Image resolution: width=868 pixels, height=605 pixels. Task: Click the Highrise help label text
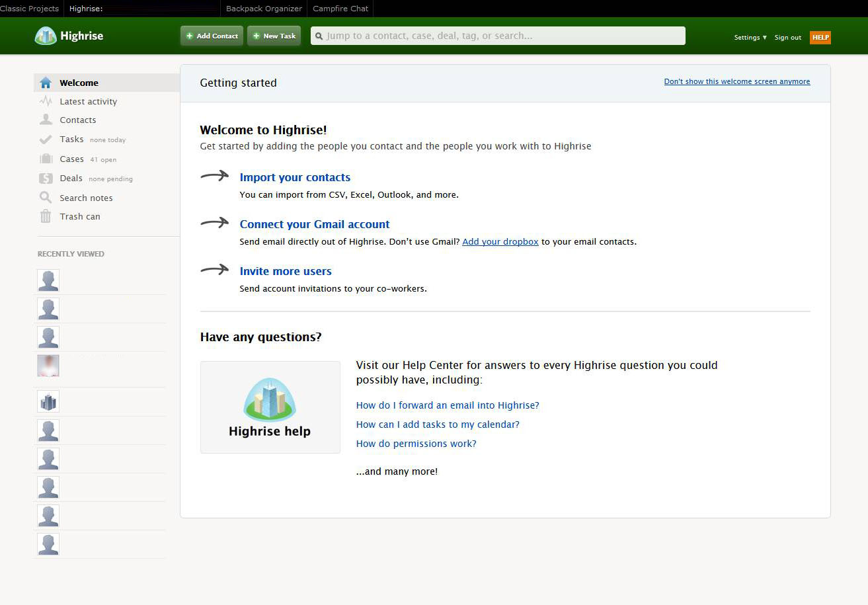click(270, 431)
